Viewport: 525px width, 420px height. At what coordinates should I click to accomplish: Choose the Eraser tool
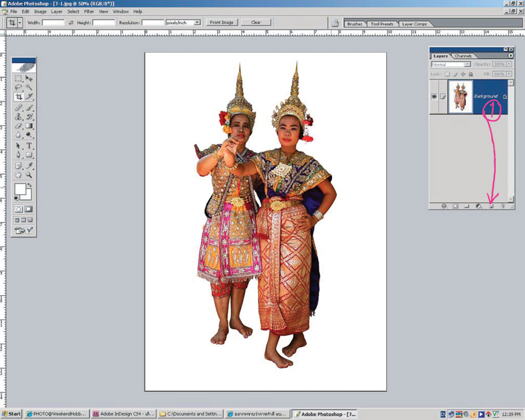pos(18,126)
